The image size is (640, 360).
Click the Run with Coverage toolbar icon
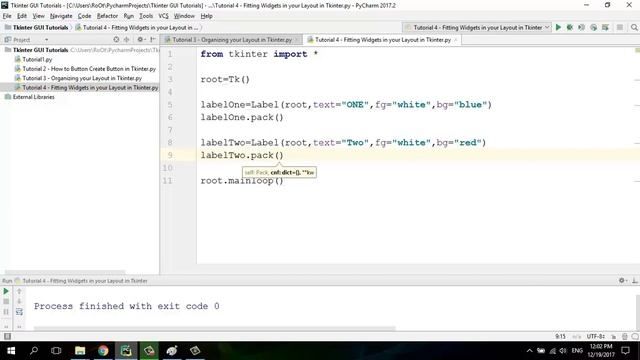pos(582,27)
